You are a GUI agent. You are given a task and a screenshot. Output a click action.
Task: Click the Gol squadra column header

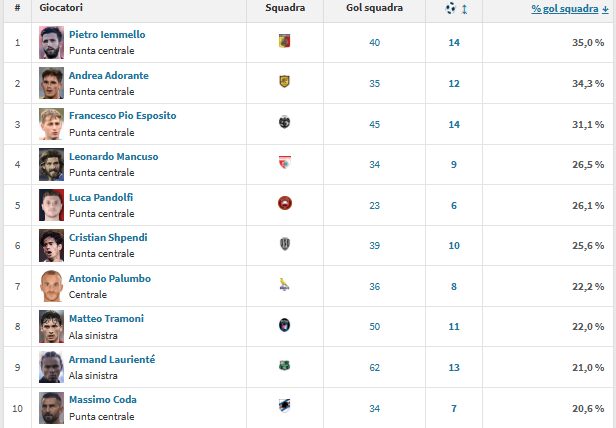point(375,8)
